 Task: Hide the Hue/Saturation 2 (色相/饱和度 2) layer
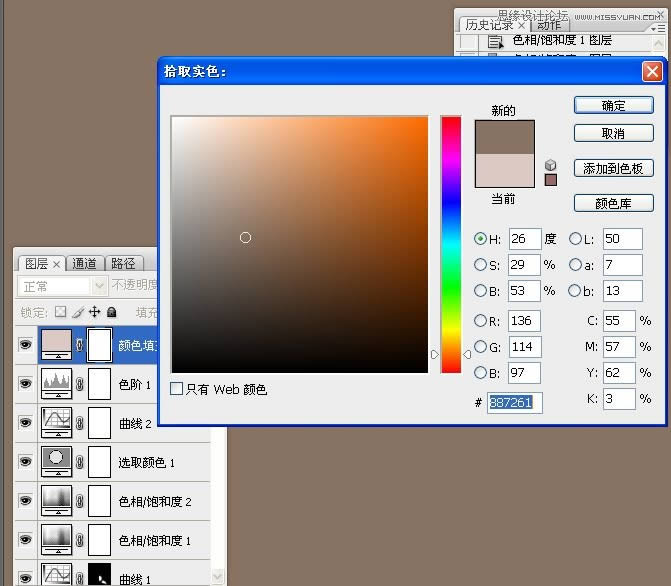coord(26,500)
